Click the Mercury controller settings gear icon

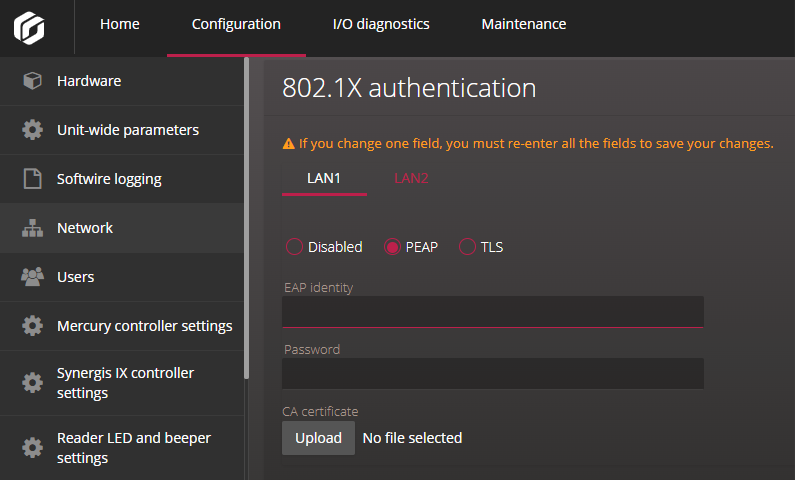click(x=32, y=325)
